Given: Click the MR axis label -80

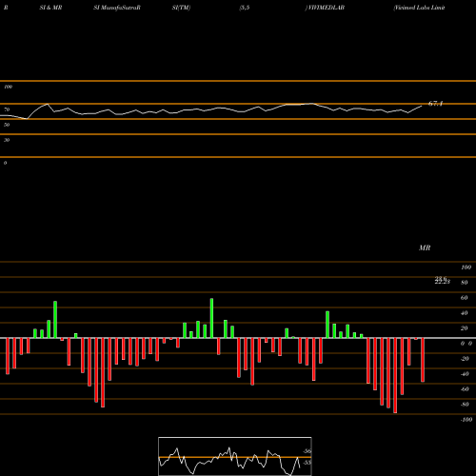Looking at the screenshot, I should 465,405.
